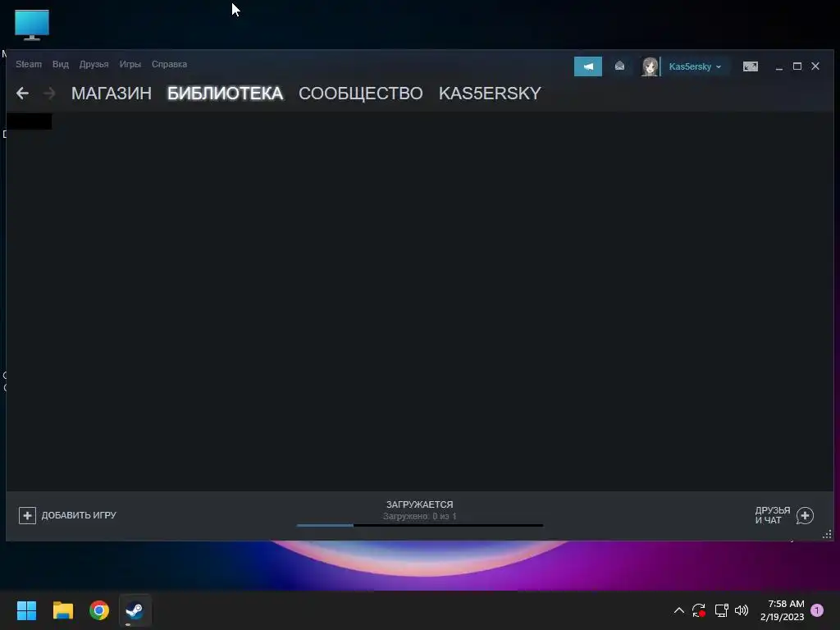Switch to the БИБЛИОТЕКА tab
This screenshot has width=840, height=630.
pyautogui.click(x=225, y=94)
